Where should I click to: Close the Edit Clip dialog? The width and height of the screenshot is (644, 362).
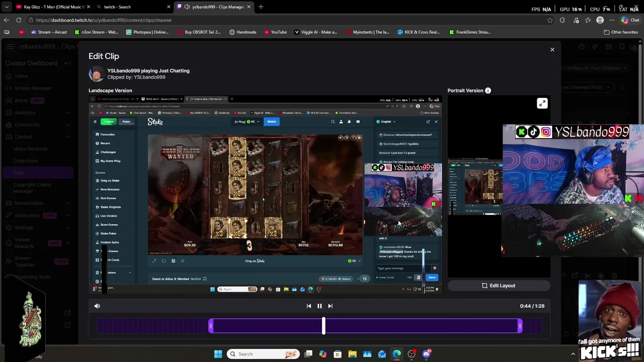pyautogui.click(x=552, y=50)
